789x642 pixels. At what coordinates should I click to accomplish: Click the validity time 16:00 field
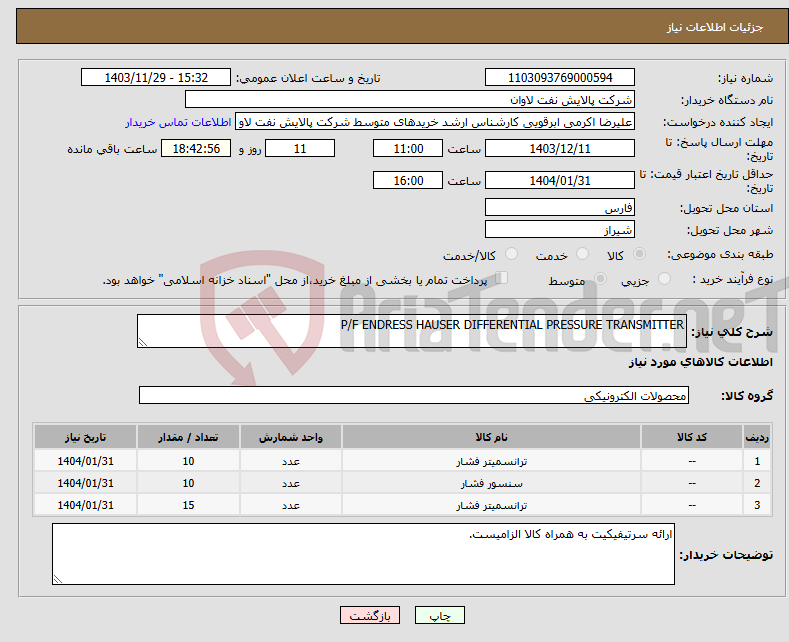pyautogui.click(x=408, y=180)
